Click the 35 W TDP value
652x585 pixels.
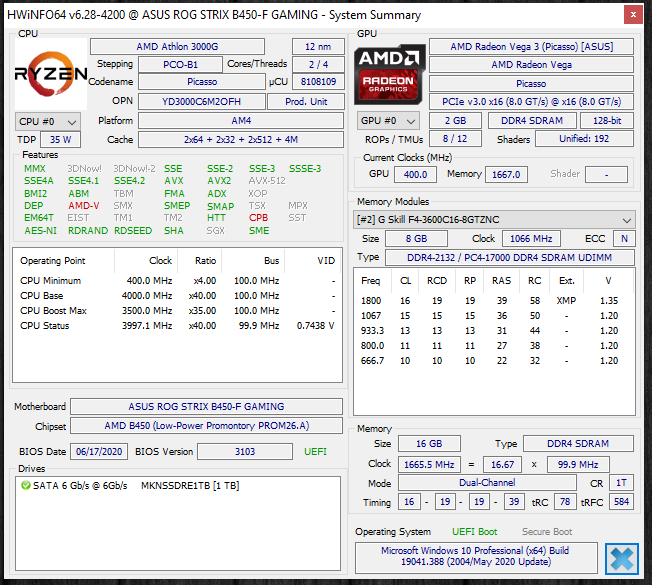(x=60, y=140)
